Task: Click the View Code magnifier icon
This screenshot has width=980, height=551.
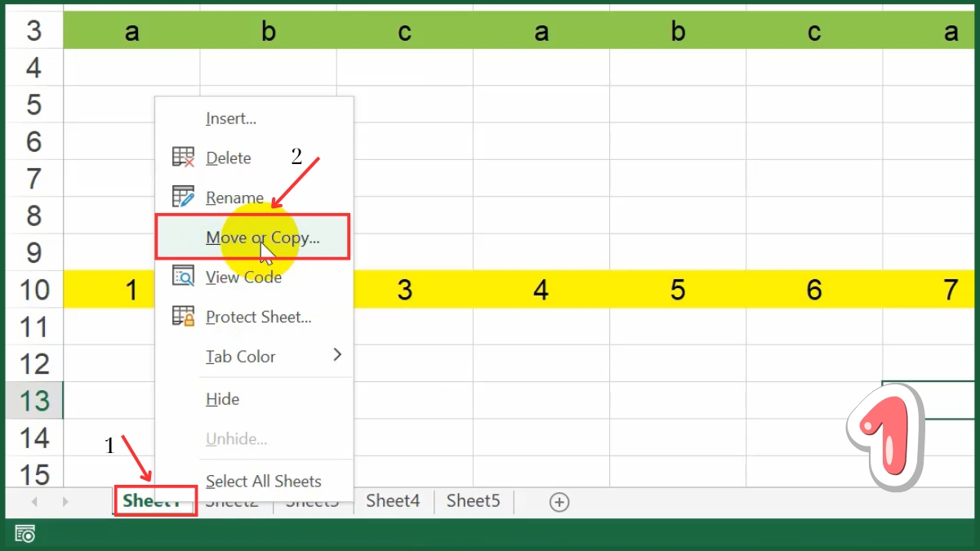Action: (x=183, y=276)
